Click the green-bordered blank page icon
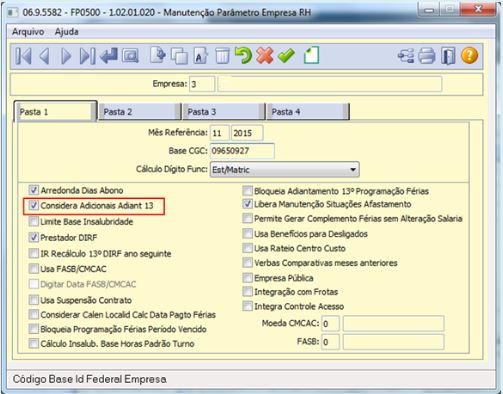The image size is (503, 394). [311, 55]
